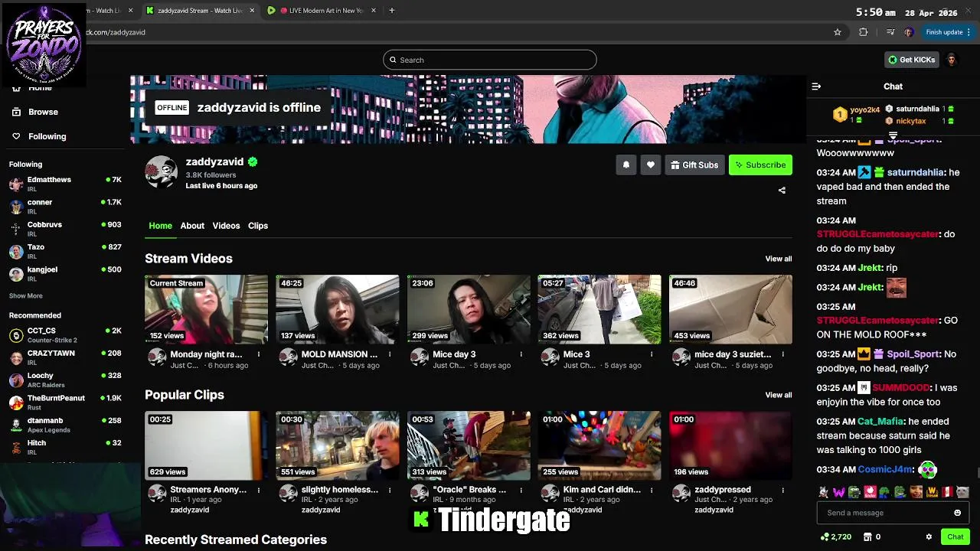Play the Mice day 3 thumbnail
The image size is (980, 551).
click(x=469, y=309)
